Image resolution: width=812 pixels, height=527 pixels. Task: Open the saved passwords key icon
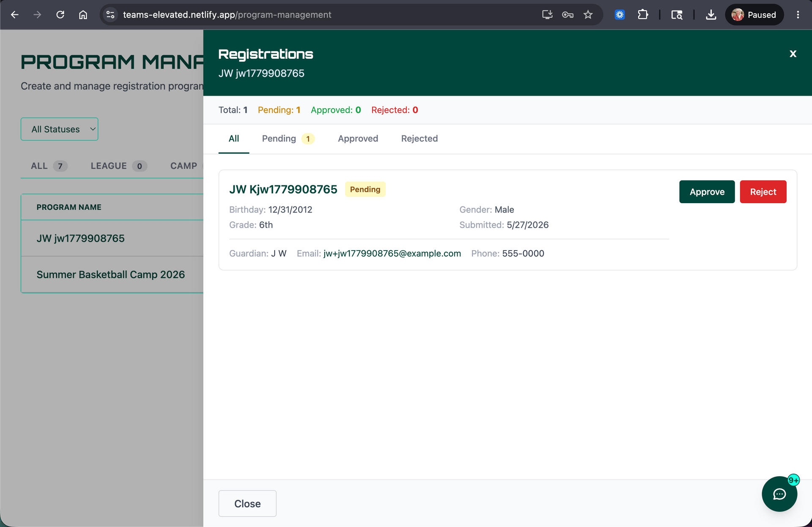pyautogui.click(x=568, y=15)
